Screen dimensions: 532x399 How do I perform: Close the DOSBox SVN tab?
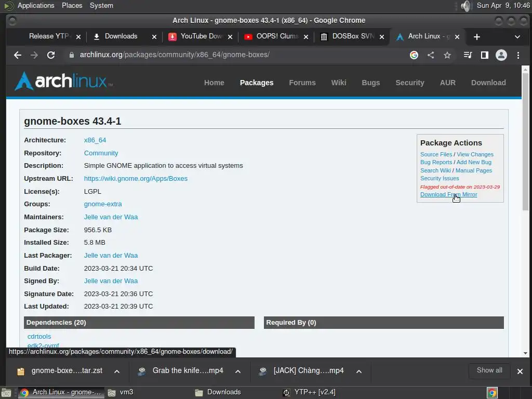(382, 37)
